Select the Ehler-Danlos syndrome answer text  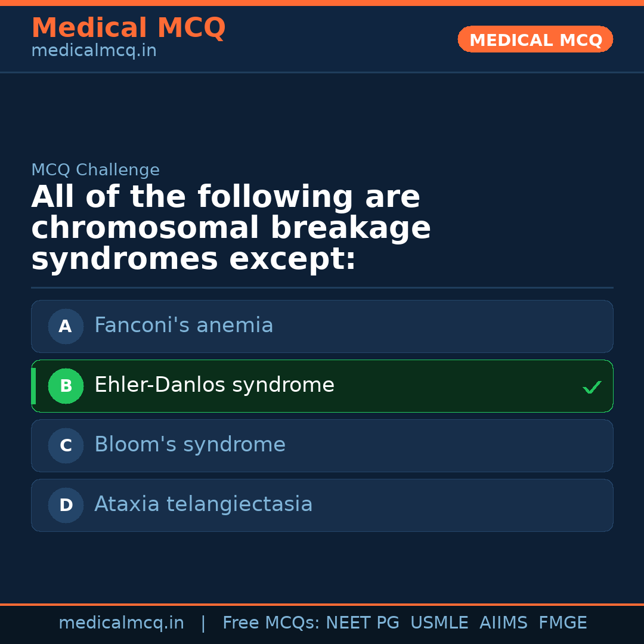click(214, 385)
